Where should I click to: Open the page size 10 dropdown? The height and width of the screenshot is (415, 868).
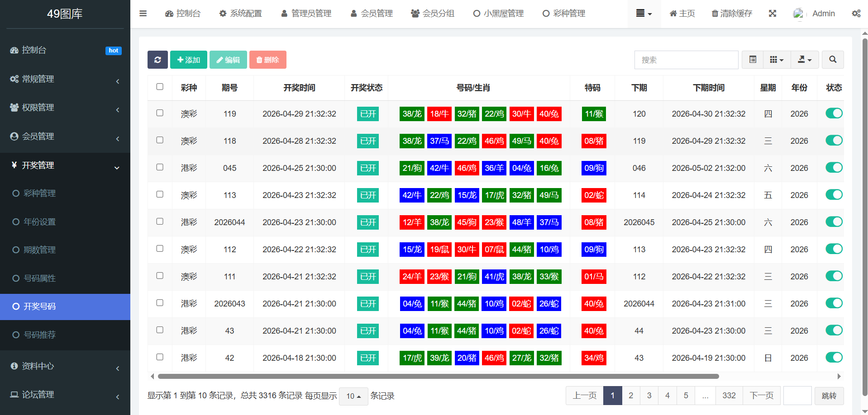[353, 396]
